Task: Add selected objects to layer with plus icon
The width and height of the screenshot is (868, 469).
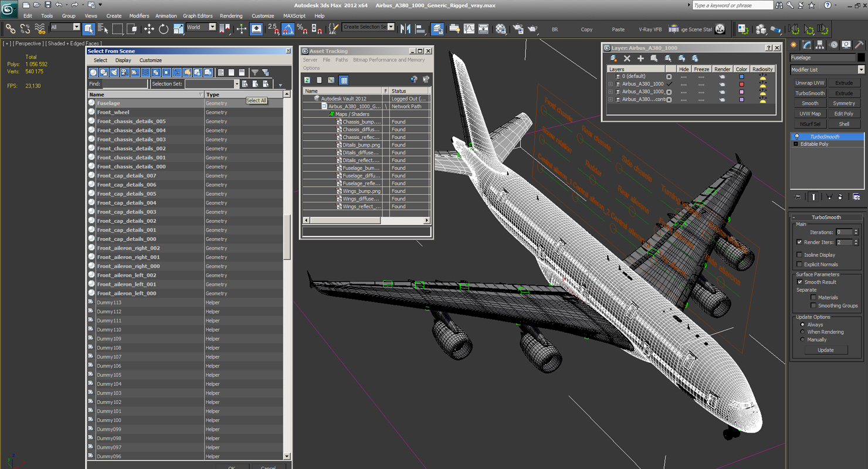Action: point(640,58)
